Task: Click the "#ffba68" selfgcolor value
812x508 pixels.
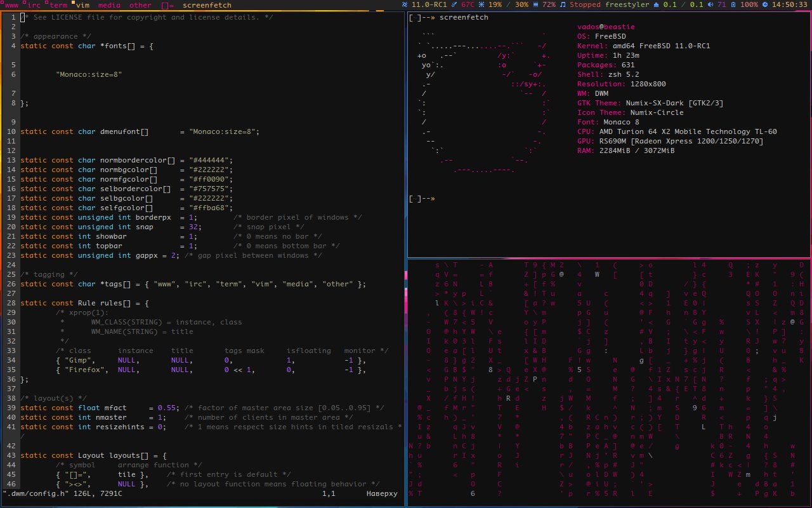Action: (x=211, y=208)
